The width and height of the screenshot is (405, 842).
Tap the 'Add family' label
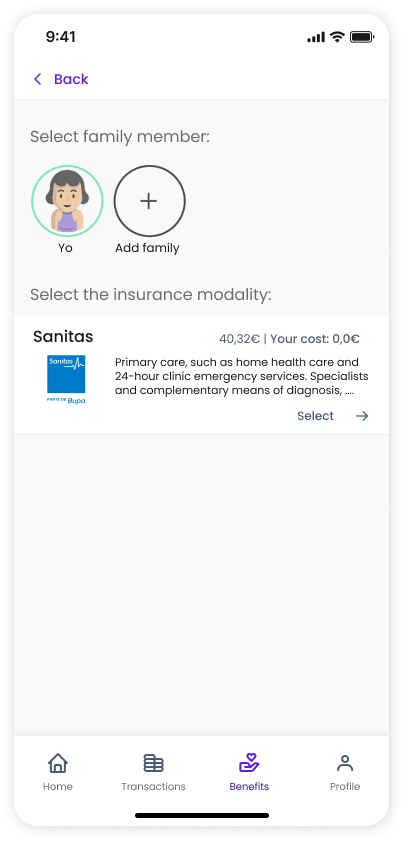(147, 248)
